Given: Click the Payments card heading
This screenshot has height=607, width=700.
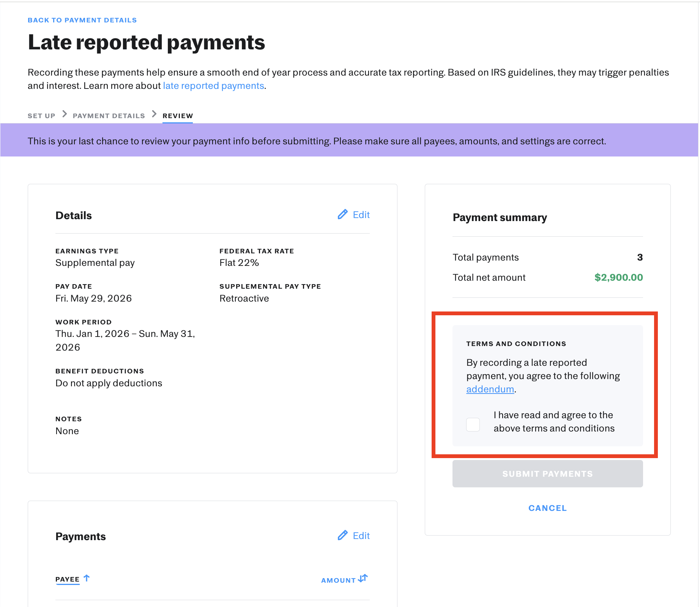Looking at the screenshot, I should [80, 537].
